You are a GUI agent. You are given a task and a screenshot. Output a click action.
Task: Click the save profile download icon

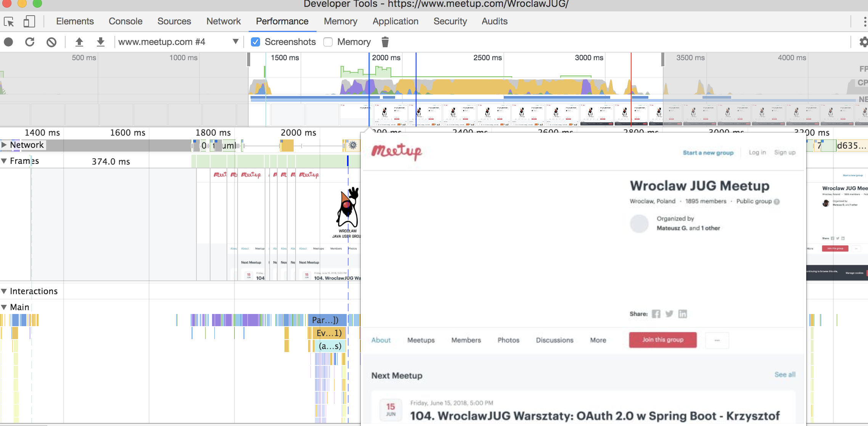click(101, 42)
